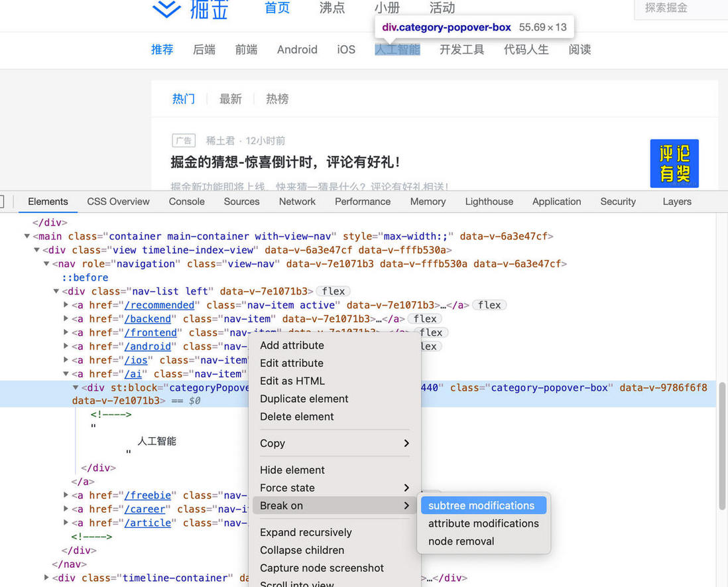Open the Security DevTools tab
Viewport: 728px width, 587px height.
(x=618, y=202)
